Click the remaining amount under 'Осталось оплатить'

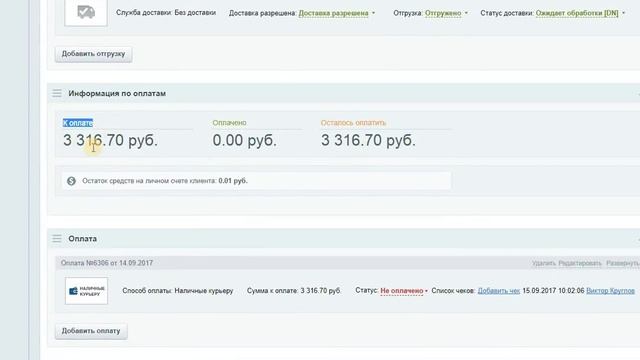click(x=368, y=140)
